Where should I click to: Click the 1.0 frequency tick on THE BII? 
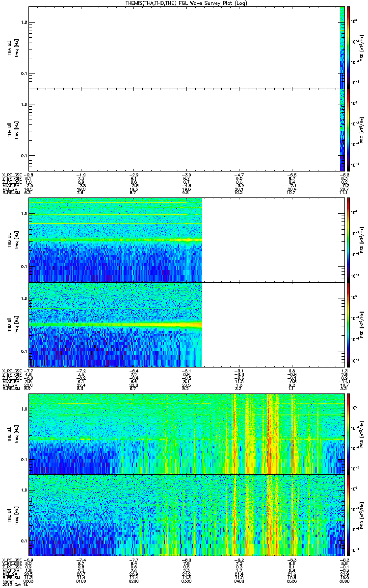(25, 490)
